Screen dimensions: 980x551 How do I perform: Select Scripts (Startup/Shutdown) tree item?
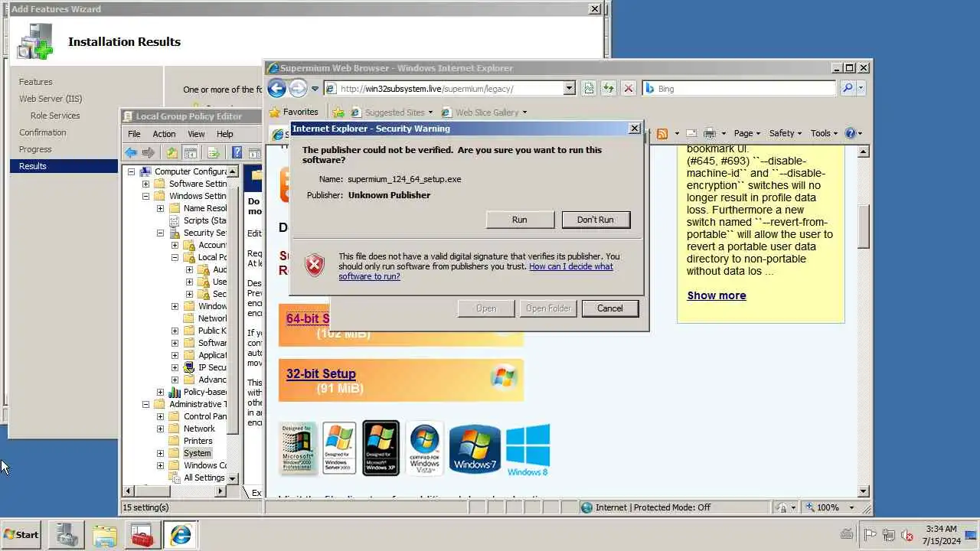click(205, 220)
